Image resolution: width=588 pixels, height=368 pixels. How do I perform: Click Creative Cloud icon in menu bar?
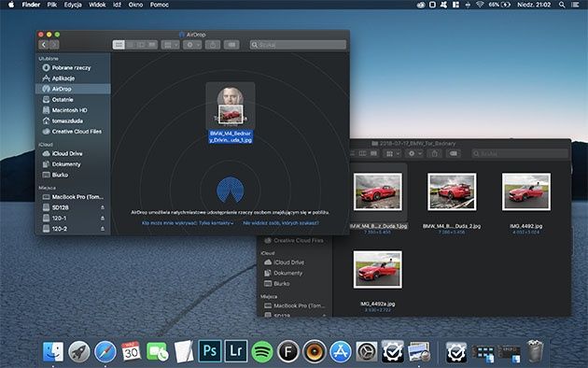click(x=421, y=5)
